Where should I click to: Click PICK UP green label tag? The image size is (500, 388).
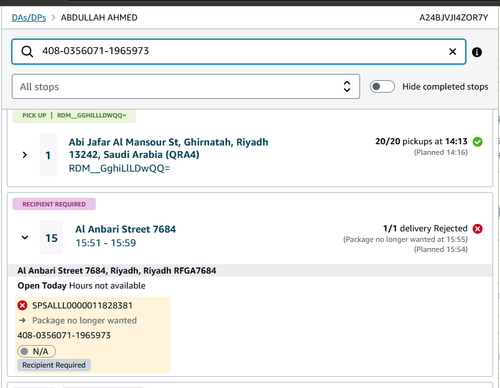coord(34,115)
